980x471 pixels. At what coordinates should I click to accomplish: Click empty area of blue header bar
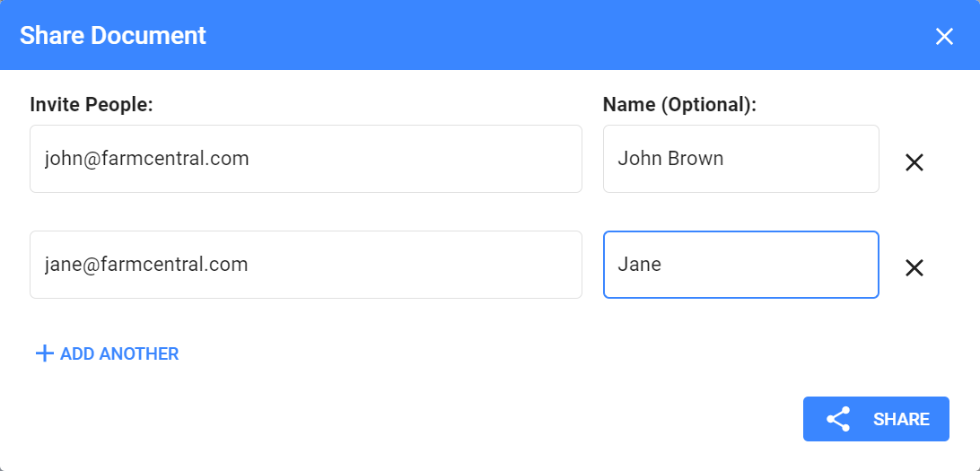point(538,36)
